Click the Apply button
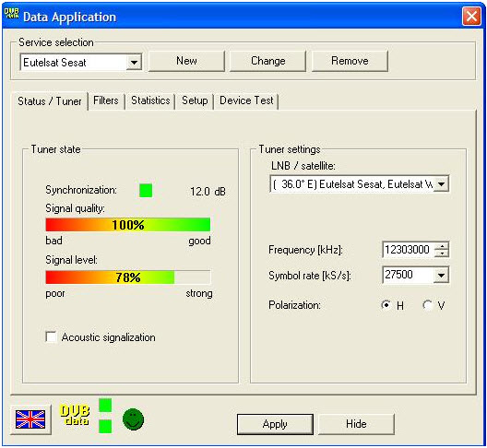This screenshot has height=448, width=487. [x=275, y=424]
